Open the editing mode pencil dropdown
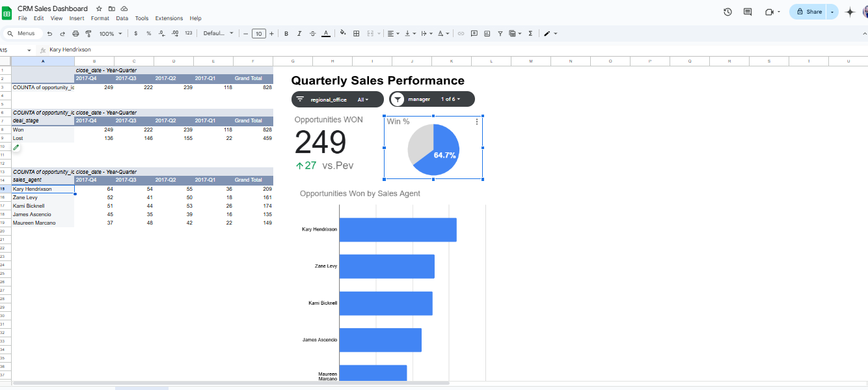 (x=550, y=33)
